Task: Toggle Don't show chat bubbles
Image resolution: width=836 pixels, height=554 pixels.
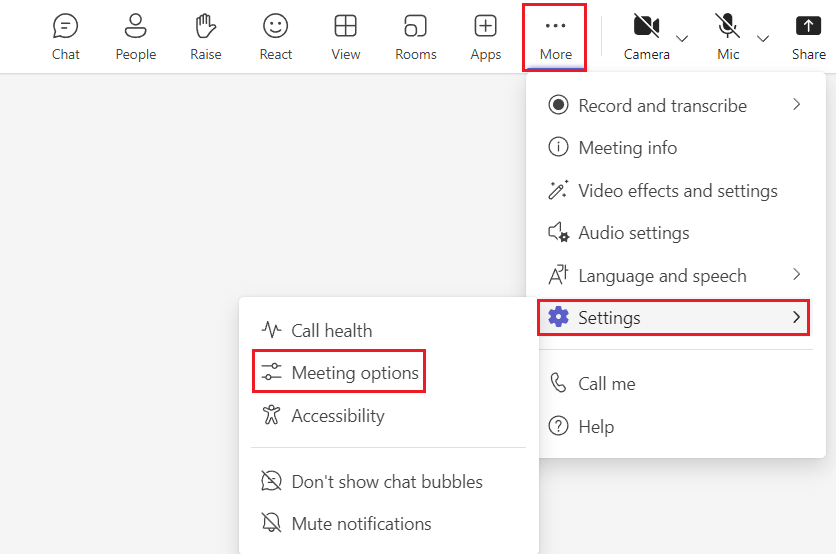Action: pyautogui.click(x=386, y=481)
